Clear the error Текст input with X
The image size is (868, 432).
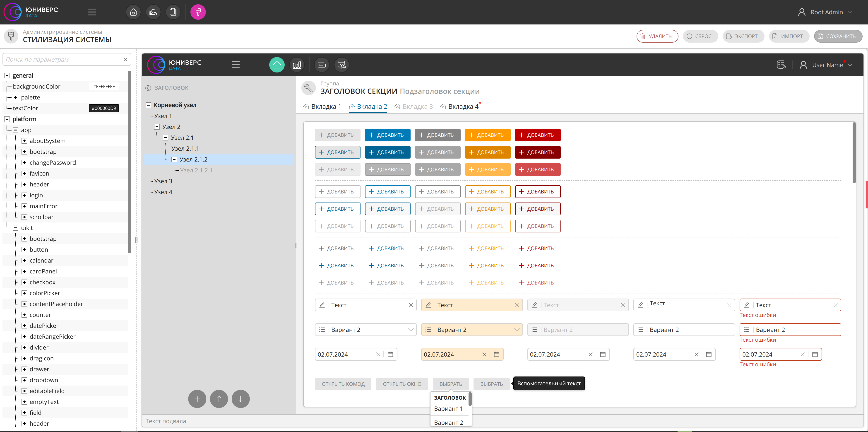point(835,305)
